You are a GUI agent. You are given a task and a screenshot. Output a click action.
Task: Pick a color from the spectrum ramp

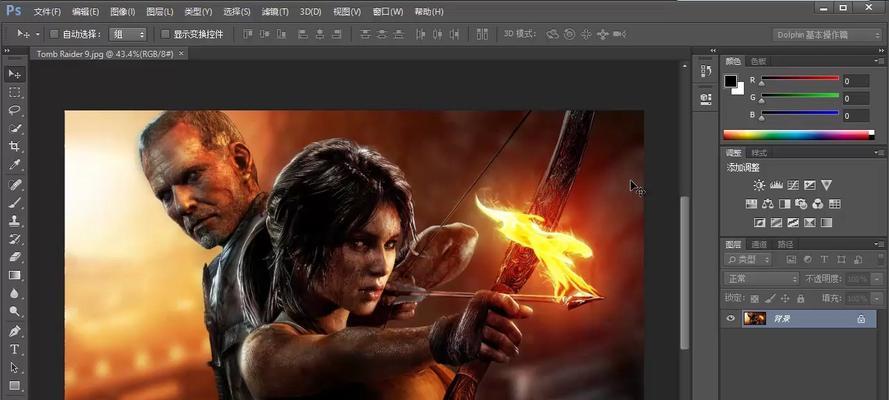pyautogui.click(x=799, y=135)
